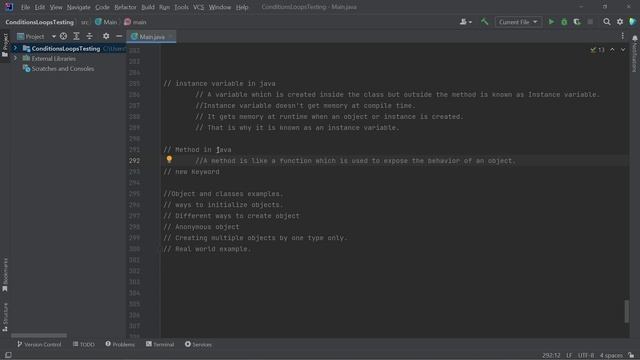Open the VCS menu
Viewport: 640px width, 360px height.
[198, 7]
